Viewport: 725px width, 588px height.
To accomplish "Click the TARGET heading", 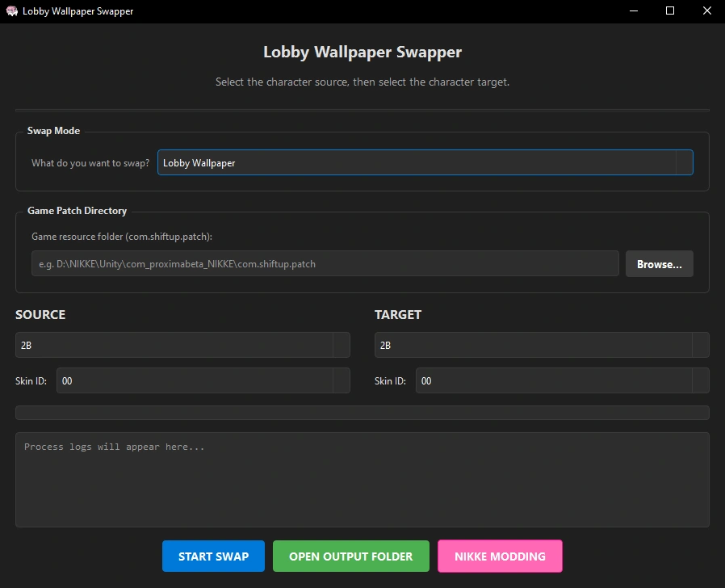I will [398, 314].
